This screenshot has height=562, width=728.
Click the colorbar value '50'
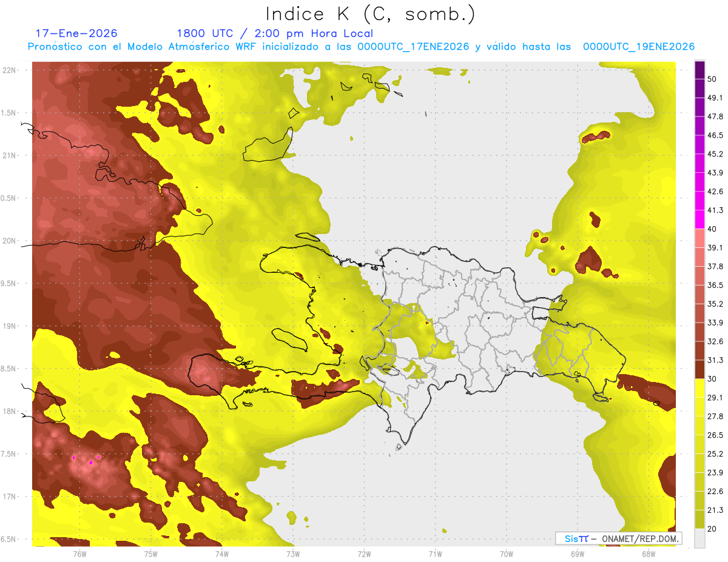click(x=713, y=79)
